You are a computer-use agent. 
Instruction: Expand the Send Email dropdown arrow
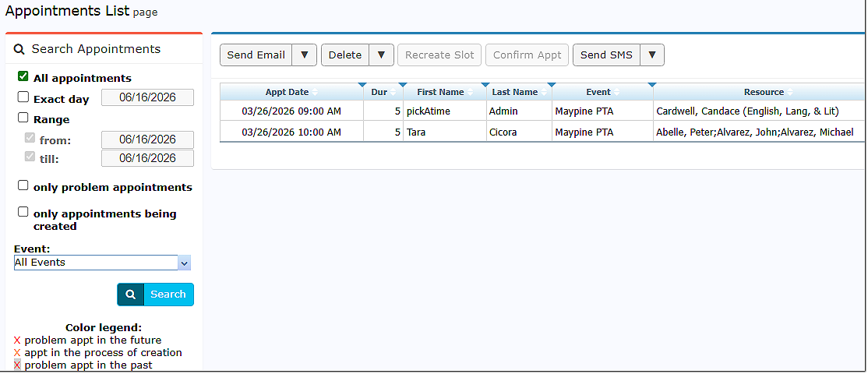pos(305,55)
